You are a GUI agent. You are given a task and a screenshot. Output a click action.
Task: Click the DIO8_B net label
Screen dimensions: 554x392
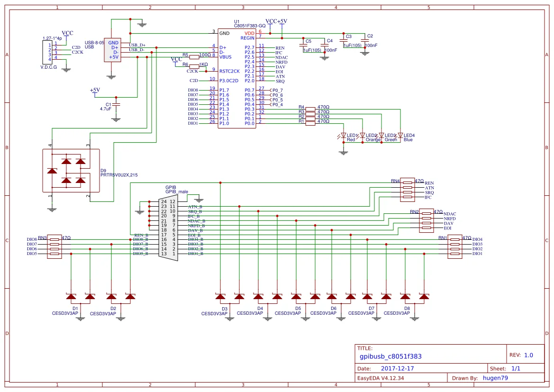tap(141, 240)
